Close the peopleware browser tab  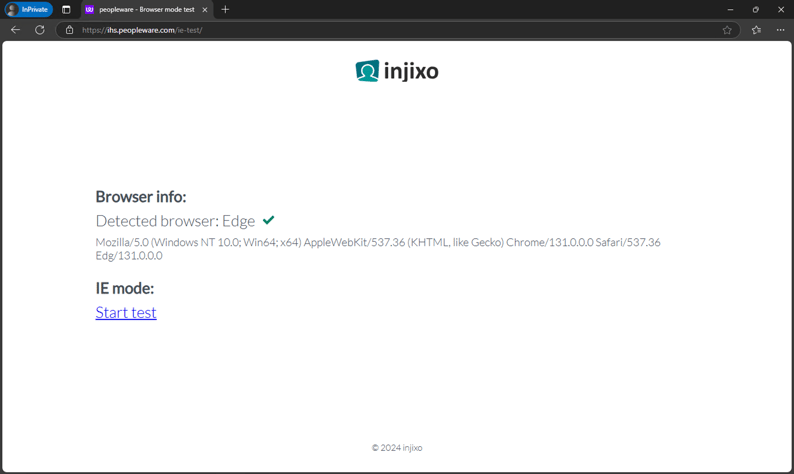click(x=205, y=9)
